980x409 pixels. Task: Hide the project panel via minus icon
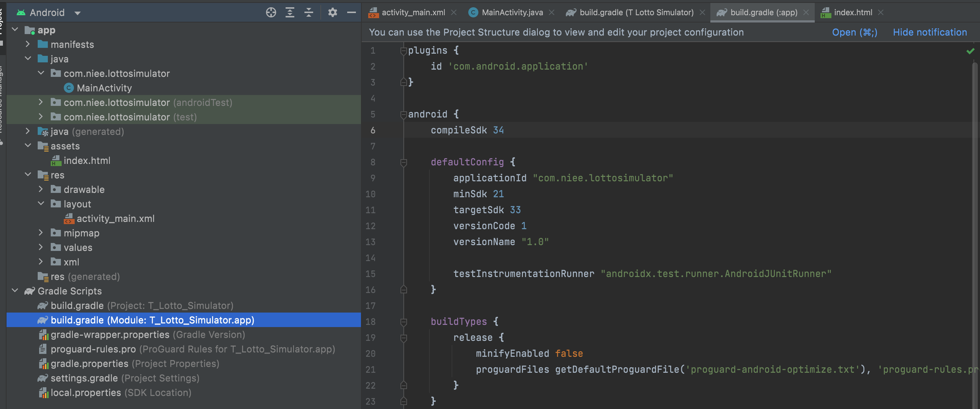(x=352, y=13)
